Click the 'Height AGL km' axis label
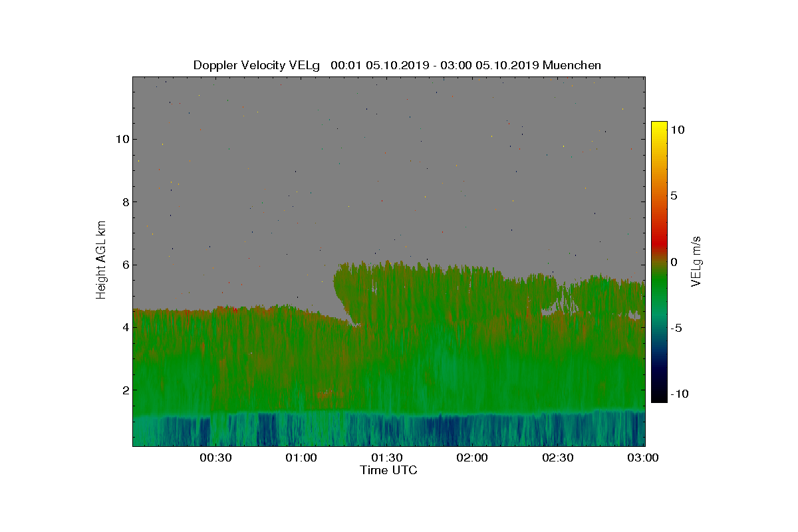Viewport: 798px width, 532px height. (101, 259)
